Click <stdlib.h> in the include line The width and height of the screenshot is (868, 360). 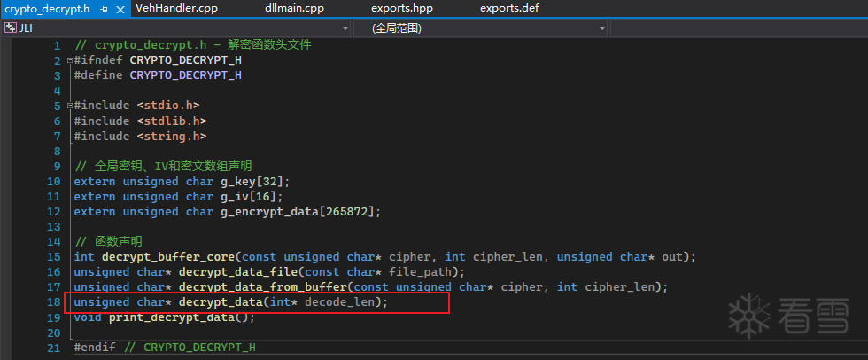172,121
